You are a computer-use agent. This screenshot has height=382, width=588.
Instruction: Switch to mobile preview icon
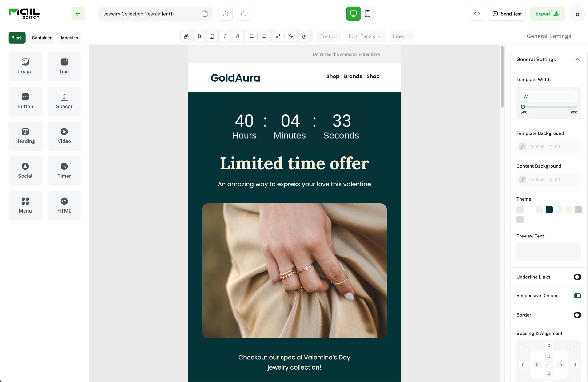[x=367, y=14]
